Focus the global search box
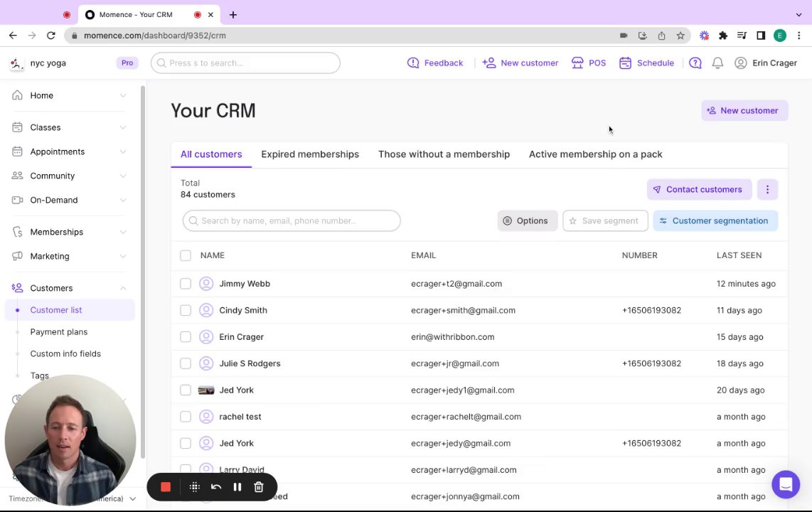The height and width of the screenshot is (512, 812). 245,63
